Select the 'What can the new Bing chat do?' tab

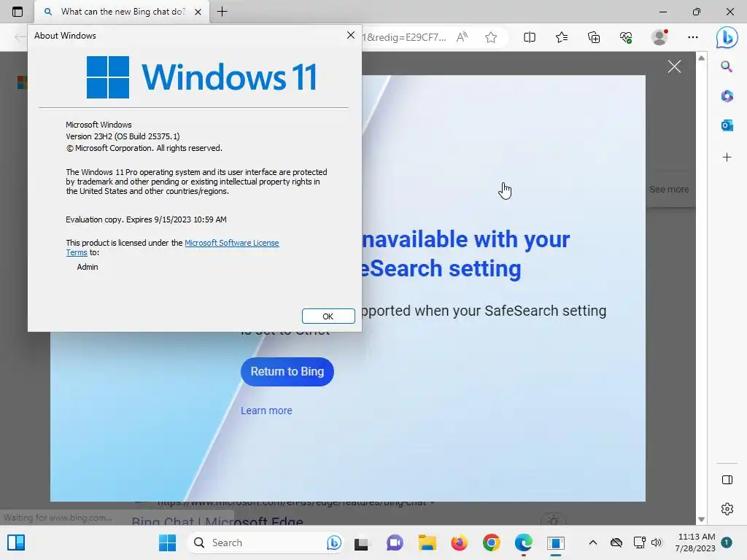point(123,12)
